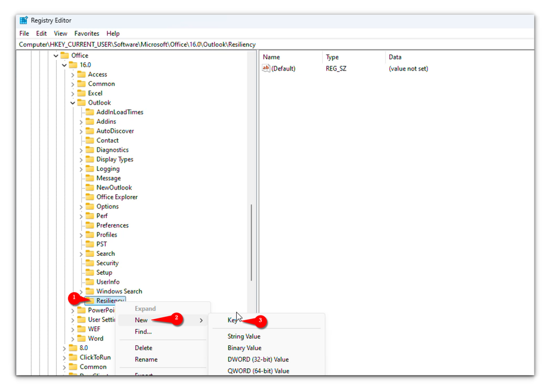This screenshot has height=392, width=550.
Task: Expand the Profiles key
Action: pos(81,235)
